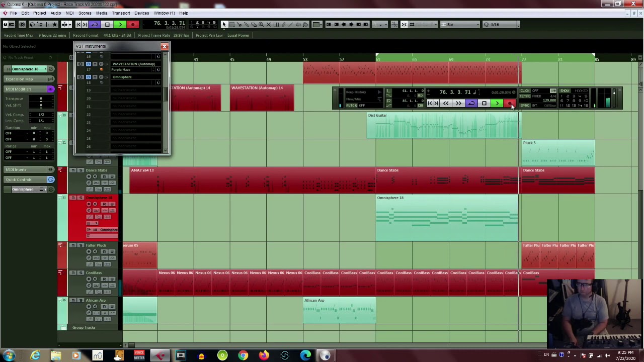Open the Project menu
644x362 pixels.
(x=39, y=13)
